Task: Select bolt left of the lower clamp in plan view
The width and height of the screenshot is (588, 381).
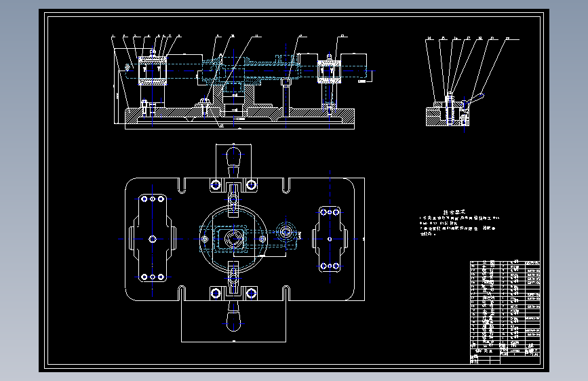Action: coord(216,294)
